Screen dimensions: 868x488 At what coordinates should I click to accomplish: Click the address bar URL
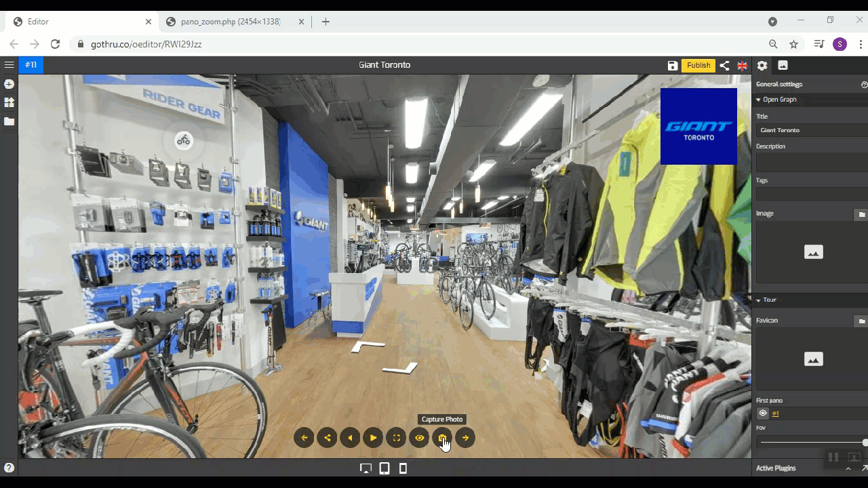[x=146, y=44]
